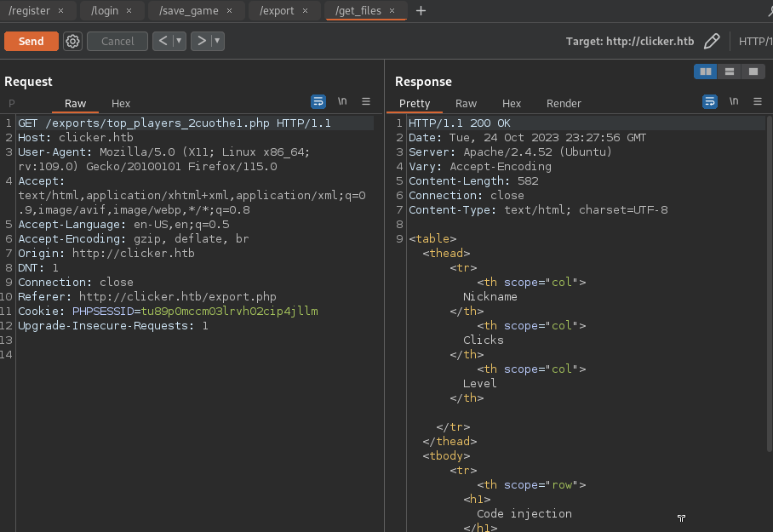This screenshot has height=532, width=773.
Task: Toggle non-printable characters (\n) in Response panel
Action: [x=734, y=101]
